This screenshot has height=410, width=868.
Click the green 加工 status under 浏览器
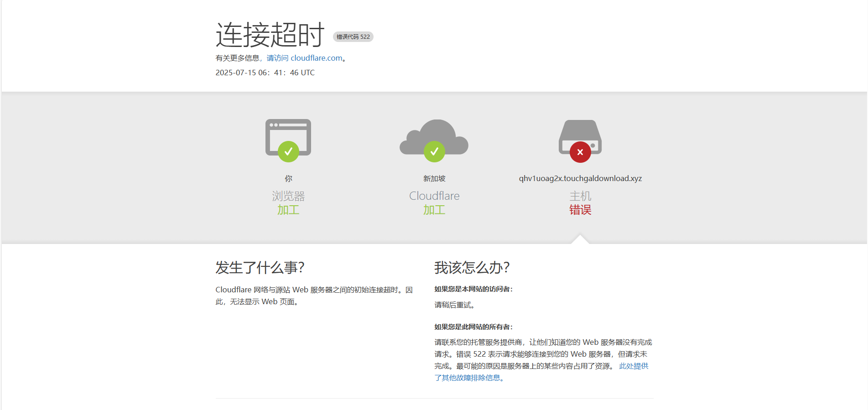tap(288, 210)
